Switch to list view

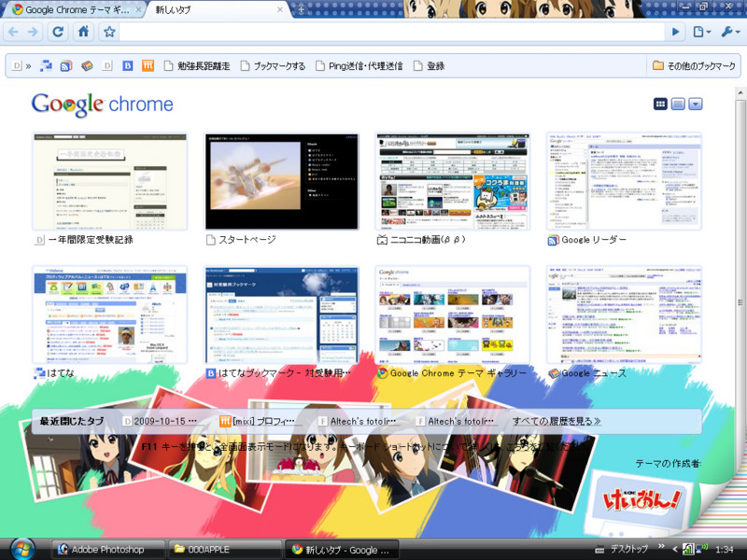(x=678, y=104)
